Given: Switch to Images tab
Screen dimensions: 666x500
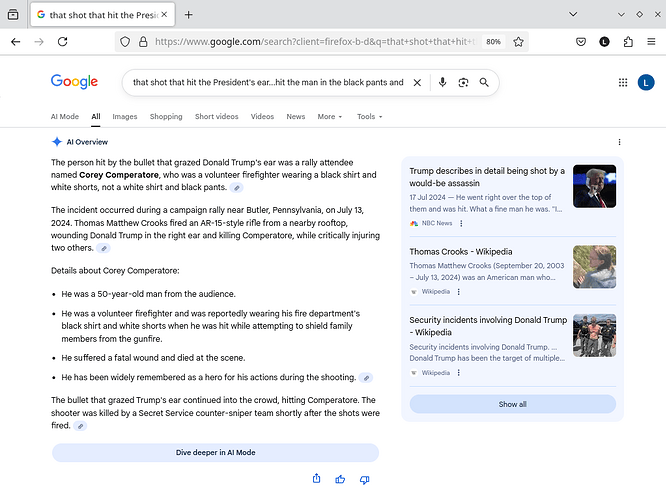Looking at the screenshot, I should point(124,116).
